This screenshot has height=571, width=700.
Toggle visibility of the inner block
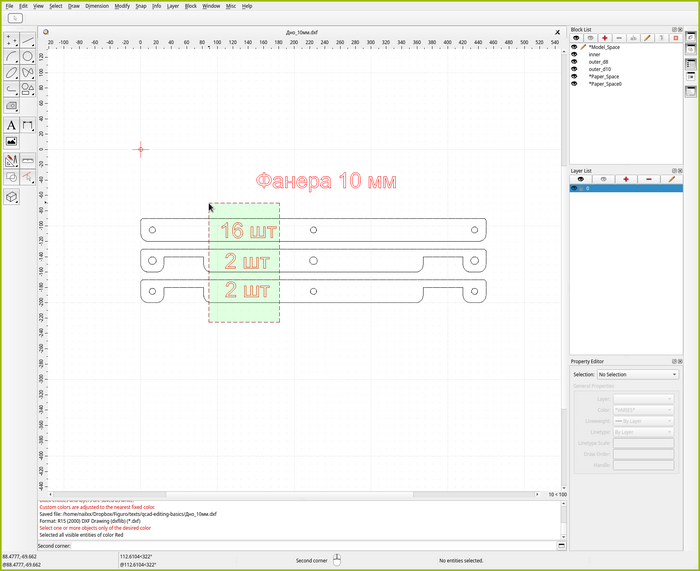574,54
